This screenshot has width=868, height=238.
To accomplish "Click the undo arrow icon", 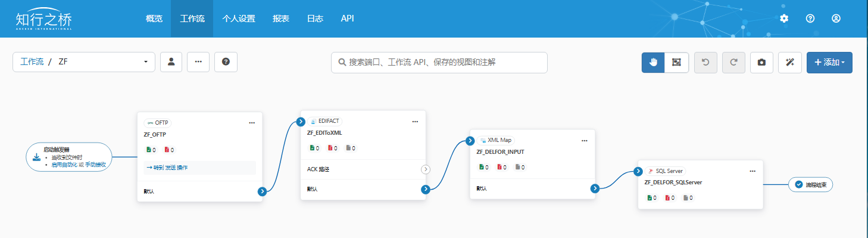I will pyautogui.click(x=706, y=62).
